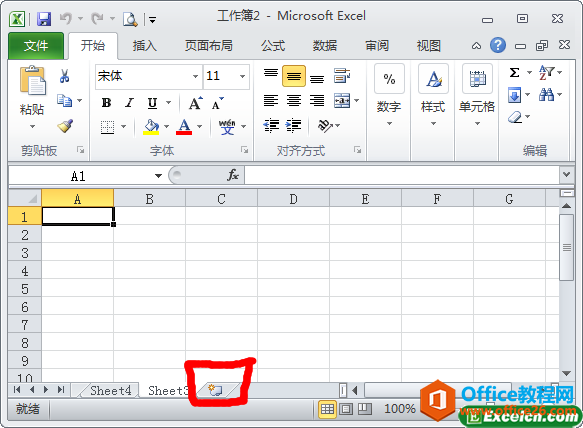583x428 pixels.
Task: Click the Cut scissors icon
Action: click(64, 76)
